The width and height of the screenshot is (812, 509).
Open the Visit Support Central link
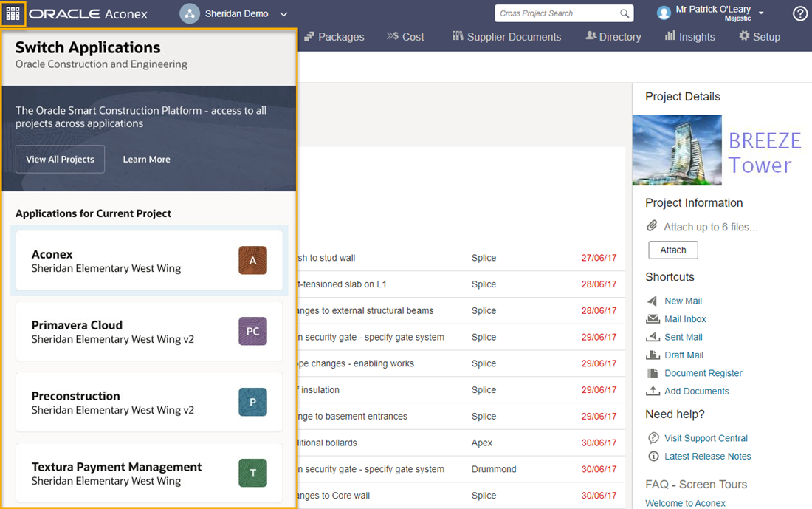coord(706,439)
